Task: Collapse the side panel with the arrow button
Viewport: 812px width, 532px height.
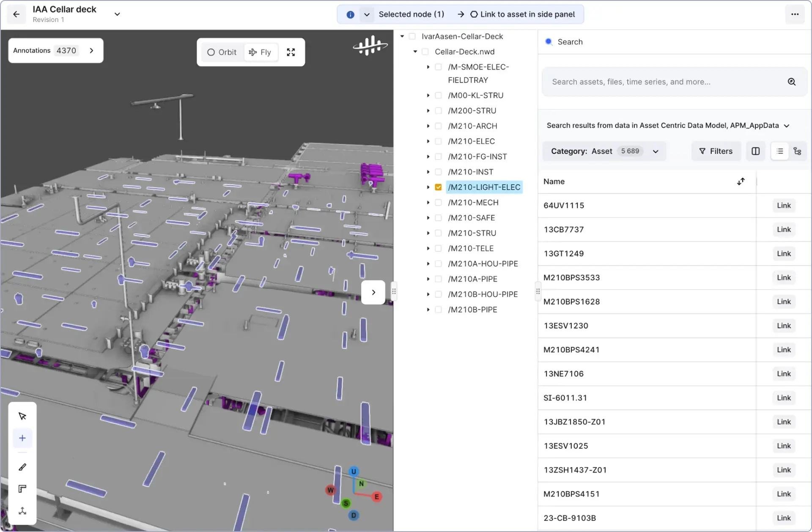Action: coord(373,292)
